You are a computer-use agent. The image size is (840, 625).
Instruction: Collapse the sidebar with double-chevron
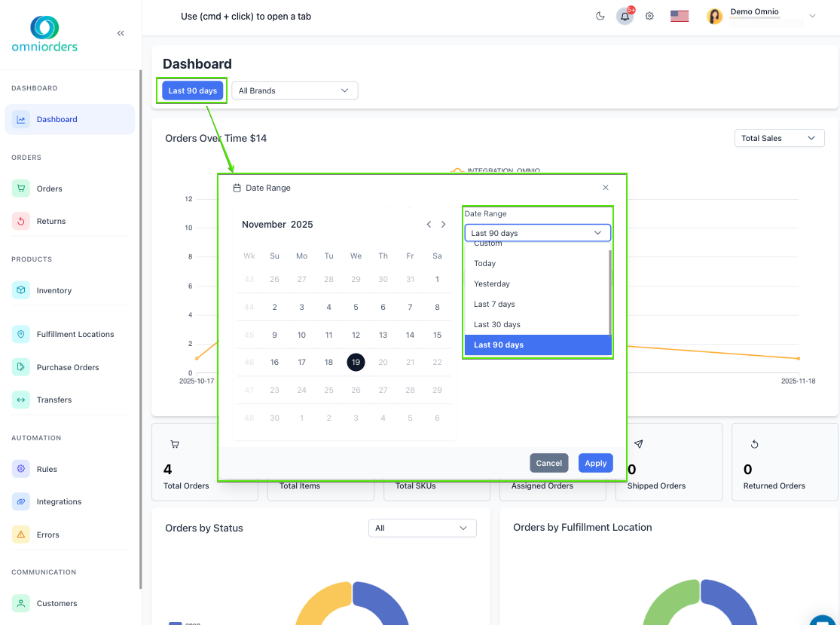(x=120, y=33)
